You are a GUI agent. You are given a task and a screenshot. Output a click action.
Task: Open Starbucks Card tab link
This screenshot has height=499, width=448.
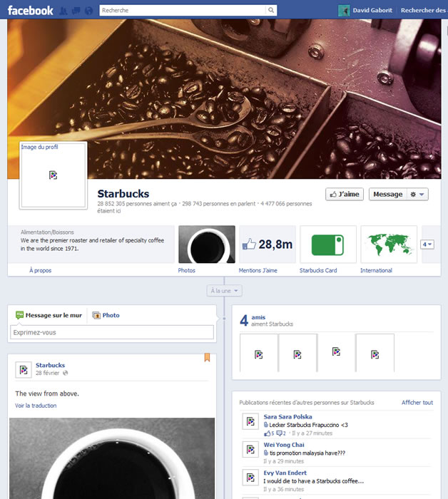[x=318, y=270]
